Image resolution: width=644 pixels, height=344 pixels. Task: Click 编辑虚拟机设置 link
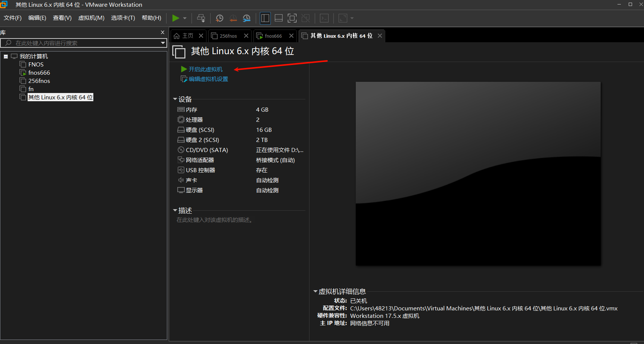208,79
